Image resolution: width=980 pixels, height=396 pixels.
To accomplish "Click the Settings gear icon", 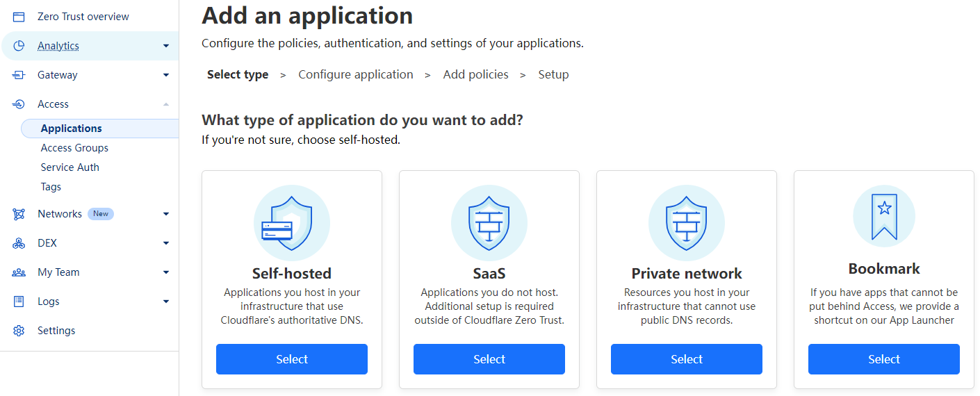I will pyautogui.click(x=19, y=331).
